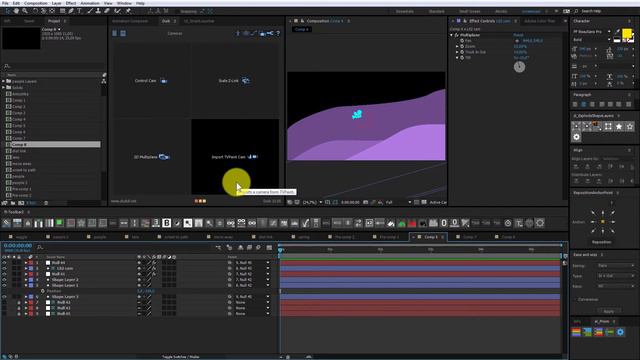
Task: Expand Shape Layer 2 properties in timeline
Action: [26, 280]
